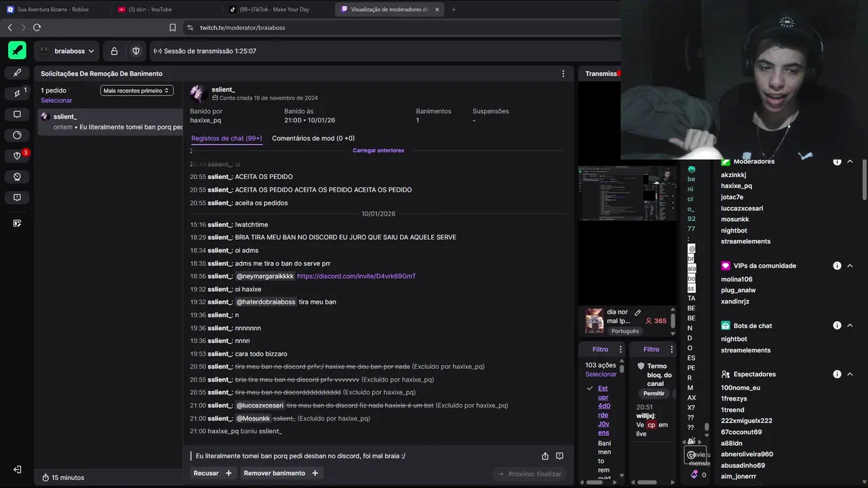Show info for the Espectadores section
868x488 pixels.
[x=837, y=374]
